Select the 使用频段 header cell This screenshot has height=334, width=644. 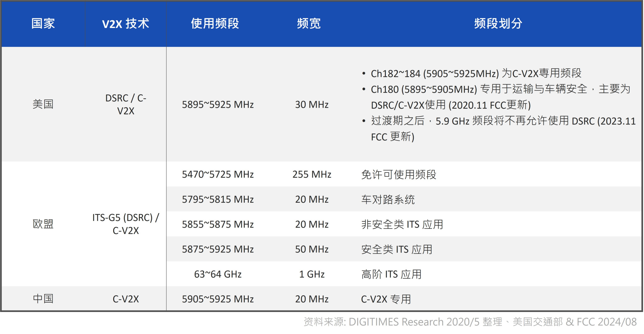click(x=215, y=24)
